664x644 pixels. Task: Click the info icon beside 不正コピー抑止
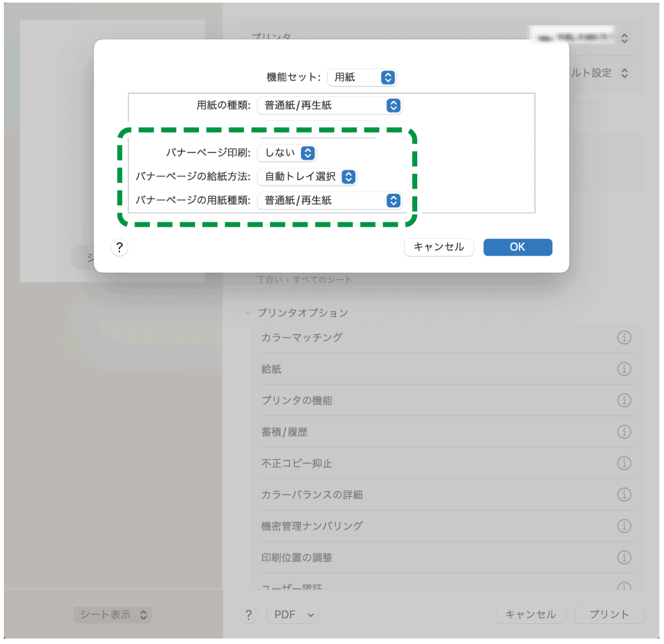(624, 463)
